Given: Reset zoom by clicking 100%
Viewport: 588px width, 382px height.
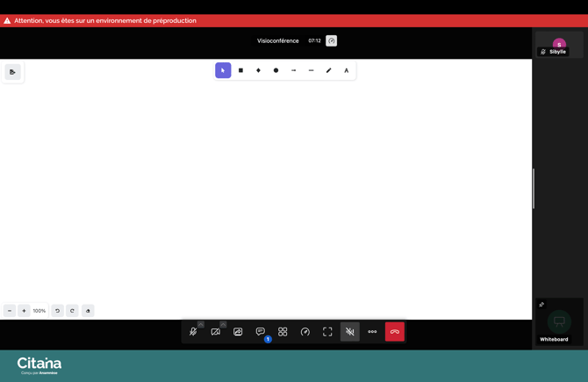Looking at the screenshot, I should (x=39, y=311).
